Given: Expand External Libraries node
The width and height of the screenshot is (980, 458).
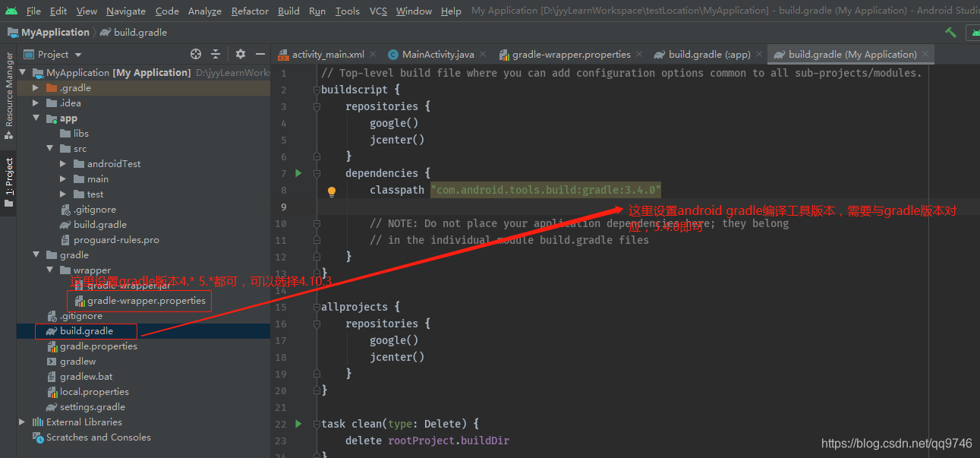Looking at the screenshot, I should pyautogui.click(x=23, y=422).
